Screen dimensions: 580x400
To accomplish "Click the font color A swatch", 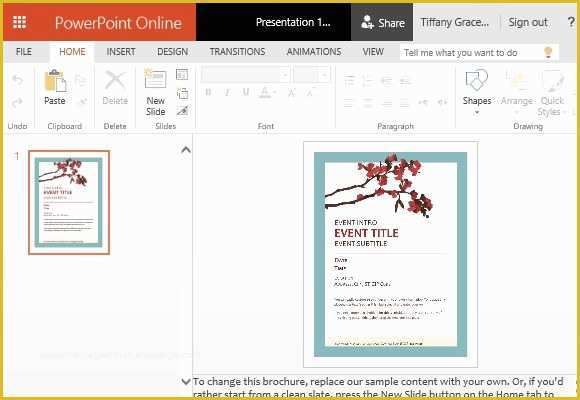I will [x=264, y=92].
